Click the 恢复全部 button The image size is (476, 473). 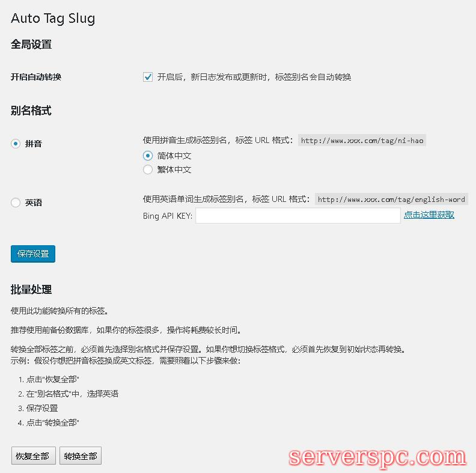[34, 456]
